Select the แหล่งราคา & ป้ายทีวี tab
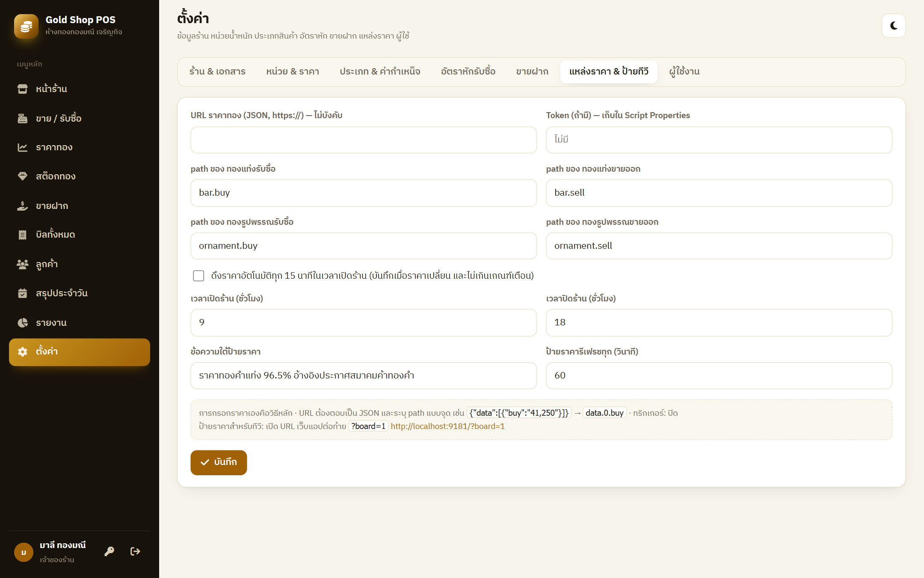Screen dimensions: 924x578 click(609, 72)
